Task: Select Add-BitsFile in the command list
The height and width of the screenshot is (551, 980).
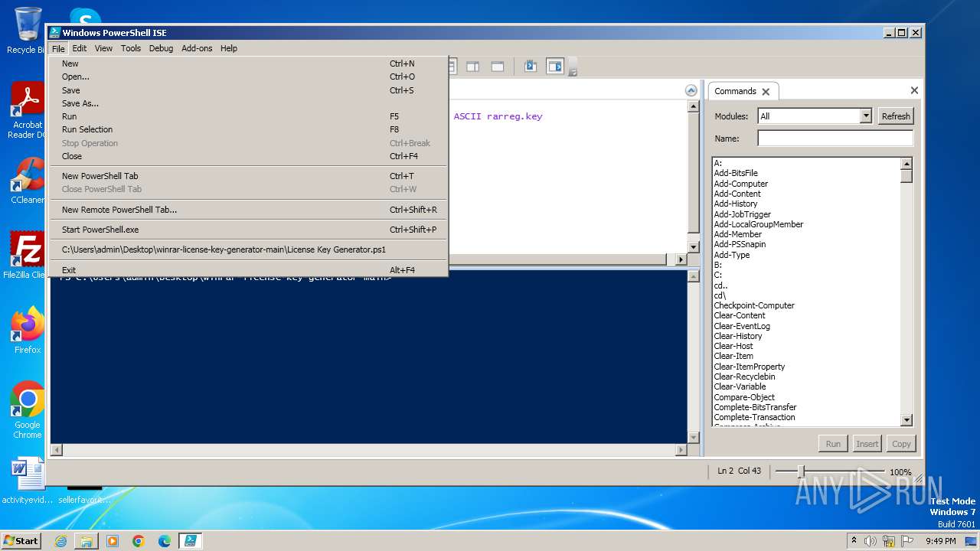Action: coord(736,173)
